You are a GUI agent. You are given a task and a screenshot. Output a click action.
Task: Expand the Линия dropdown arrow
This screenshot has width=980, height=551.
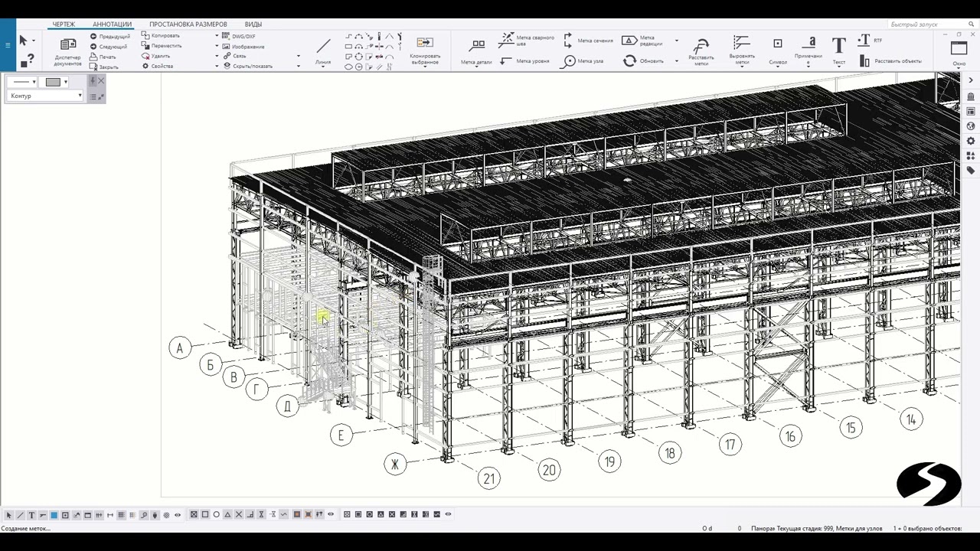click(x=323, y=67)
